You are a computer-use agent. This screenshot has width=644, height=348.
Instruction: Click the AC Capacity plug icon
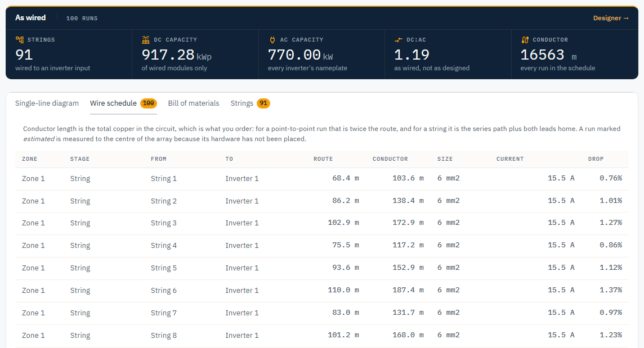[x=272, y=40]
